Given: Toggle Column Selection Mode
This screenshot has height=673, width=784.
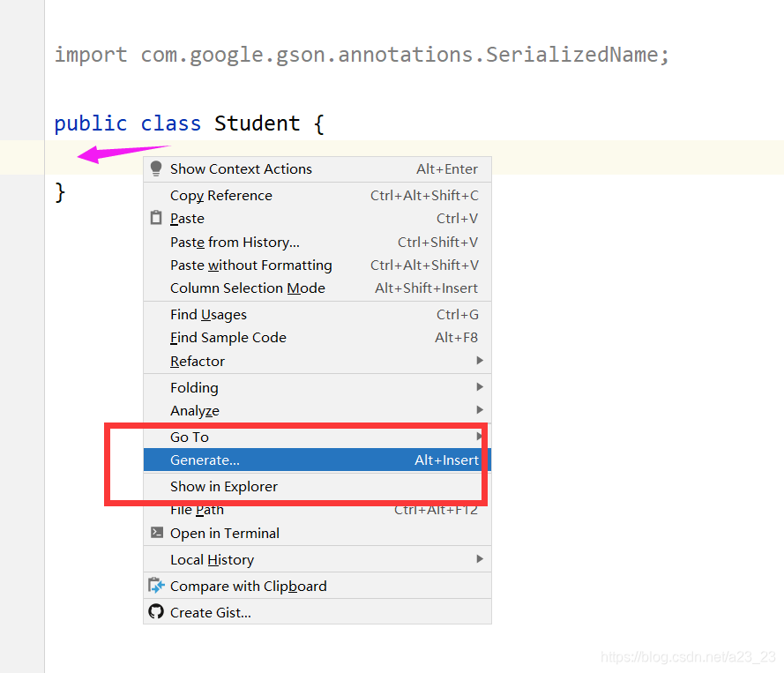Looking at the screenshot, I should (x=317, y=288).
